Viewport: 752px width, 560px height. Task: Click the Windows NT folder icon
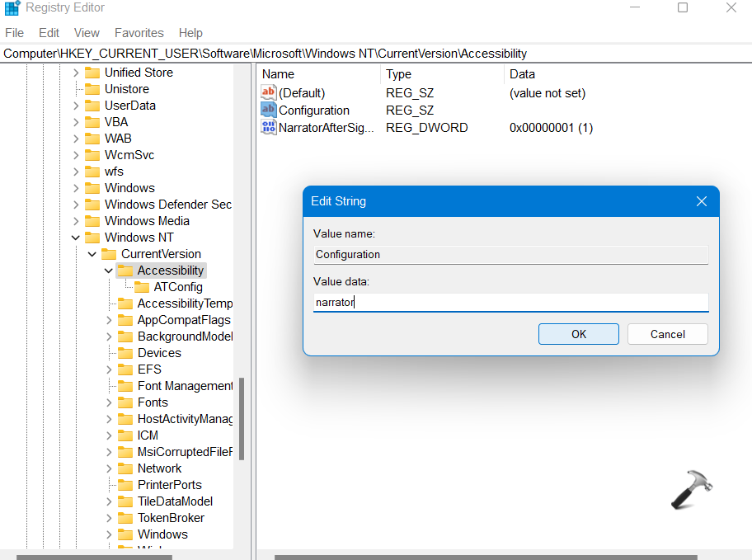92,238
